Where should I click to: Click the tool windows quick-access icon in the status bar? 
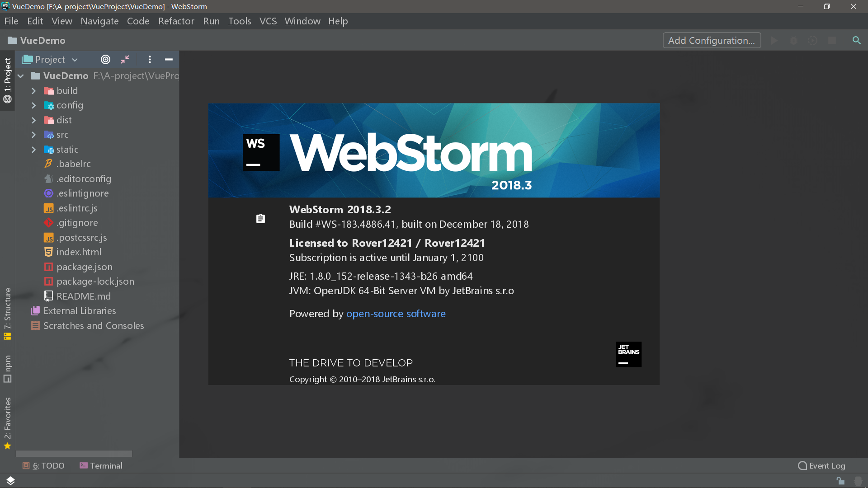(x=10, y=480)
